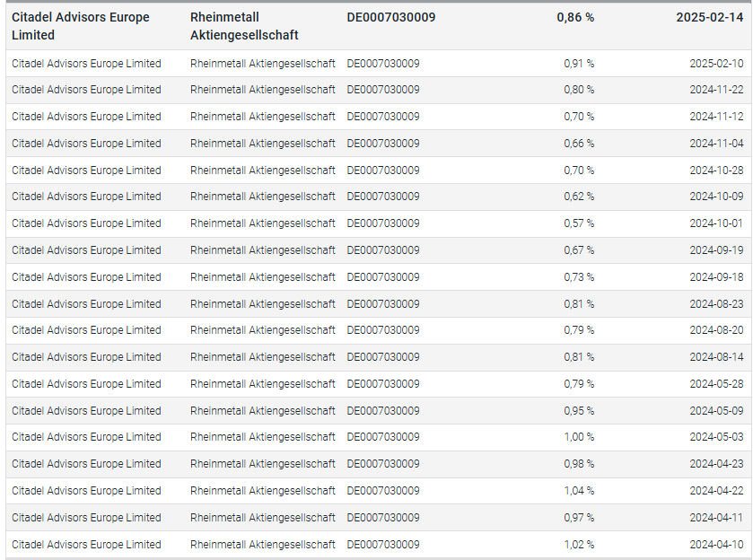Click the ISIN in the 2024-04-10 row
The height and width of the screenshot is (560, 753).
click(383, 545)
